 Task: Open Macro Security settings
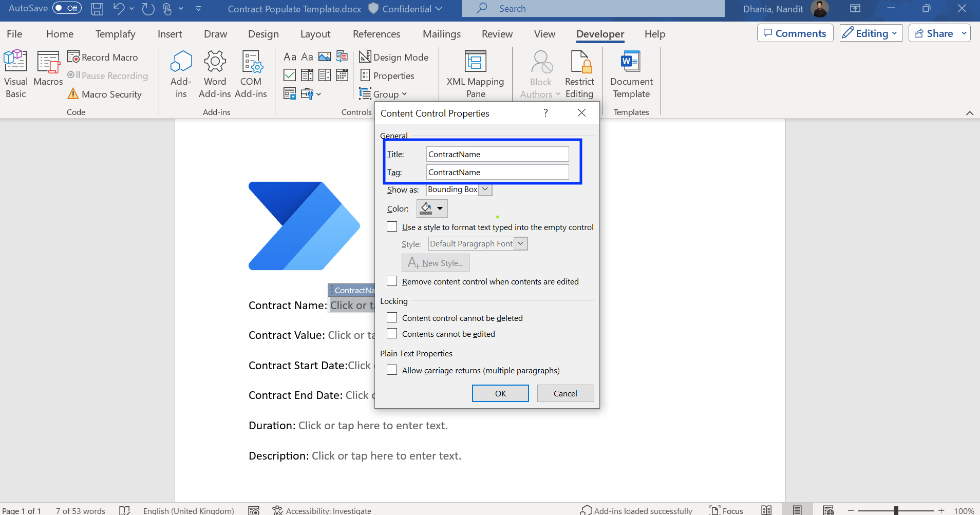[x=104, y=94]
